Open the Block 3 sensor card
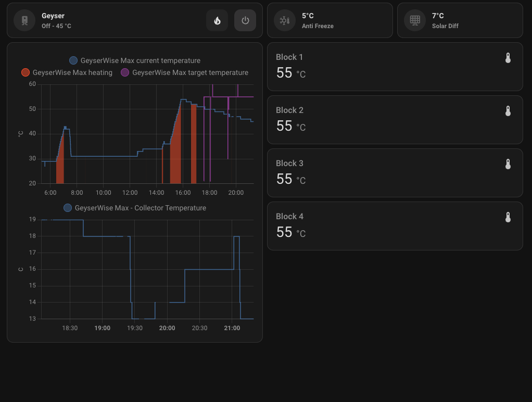 click(395, 173)
